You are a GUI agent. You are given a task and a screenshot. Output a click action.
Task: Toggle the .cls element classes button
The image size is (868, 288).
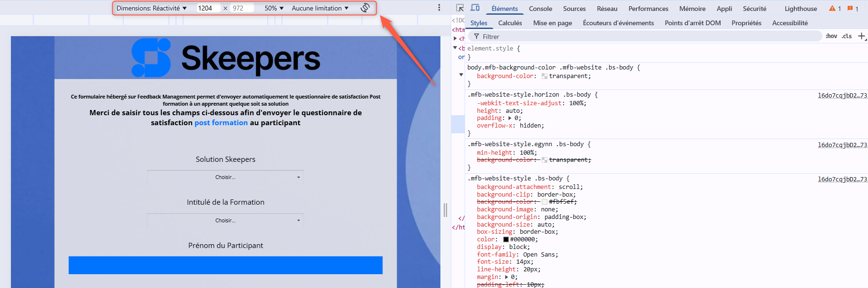pyautogui.click(x=847, y=36)
